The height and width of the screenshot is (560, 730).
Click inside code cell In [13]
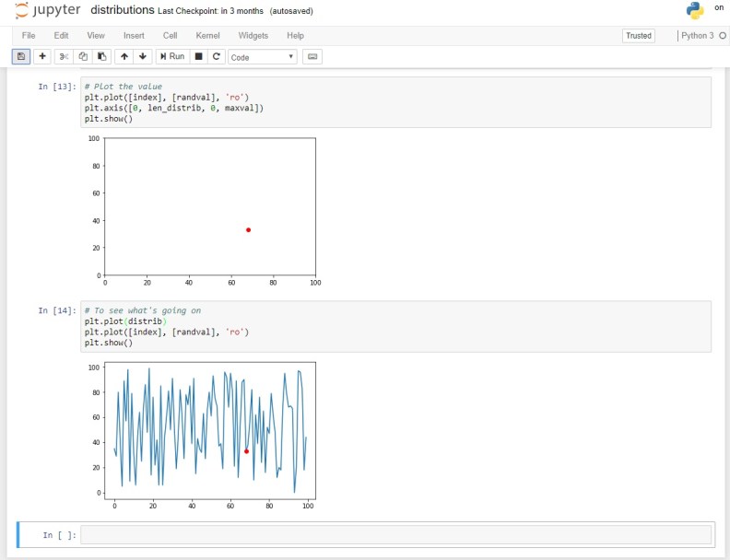[395, 102]
